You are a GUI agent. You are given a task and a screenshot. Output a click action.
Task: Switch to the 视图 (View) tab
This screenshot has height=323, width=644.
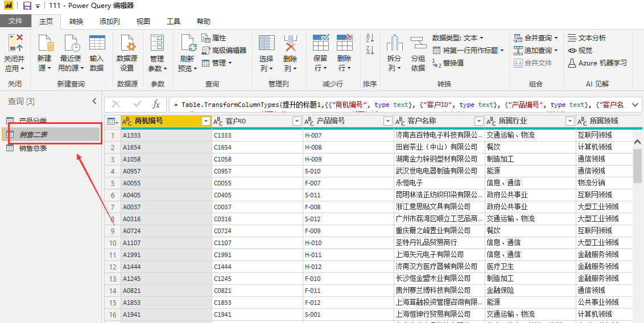[x=143, y=22]
